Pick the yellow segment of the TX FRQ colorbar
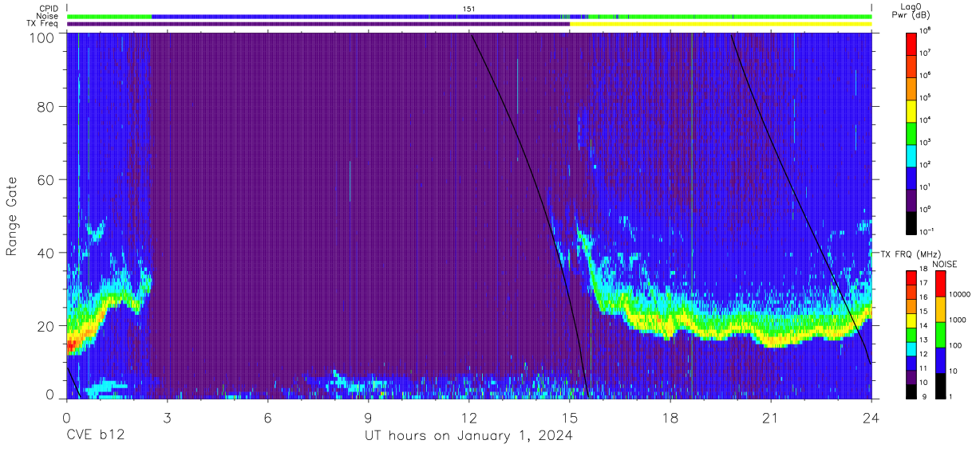 pos(912,320)
